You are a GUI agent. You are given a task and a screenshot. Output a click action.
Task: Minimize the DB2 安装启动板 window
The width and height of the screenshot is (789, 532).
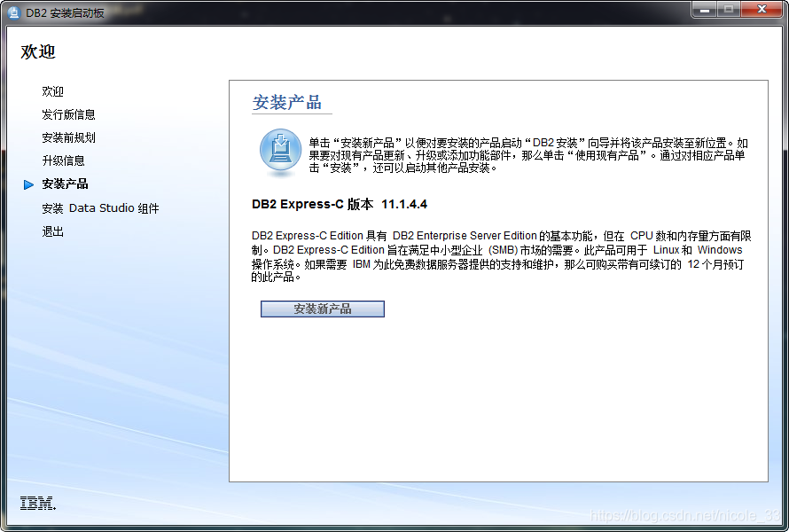point(705,10)
